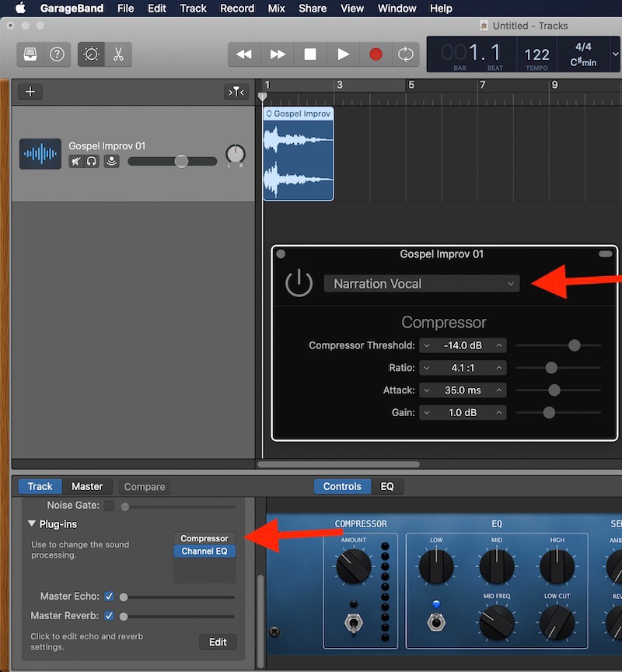
Task: Open Quick Help question mark button
Action: (x=57, y=54)
